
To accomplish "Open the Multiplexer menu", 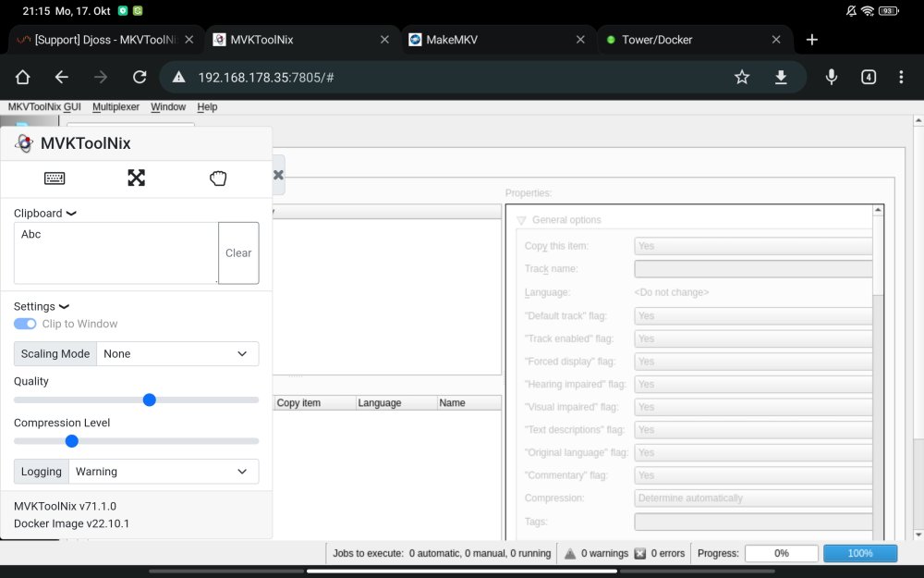I will (116, 106).
